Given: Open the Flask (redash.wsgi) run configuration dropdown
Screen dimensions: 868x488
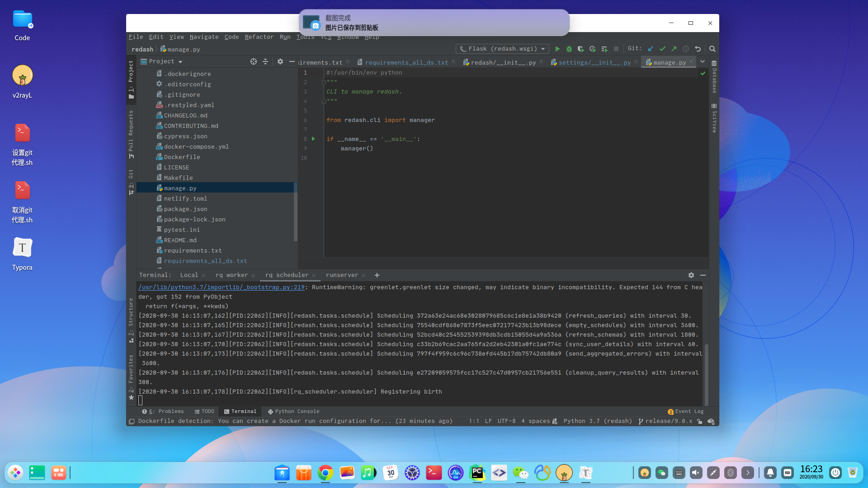Looking at the screenshot, I should 502,49.
